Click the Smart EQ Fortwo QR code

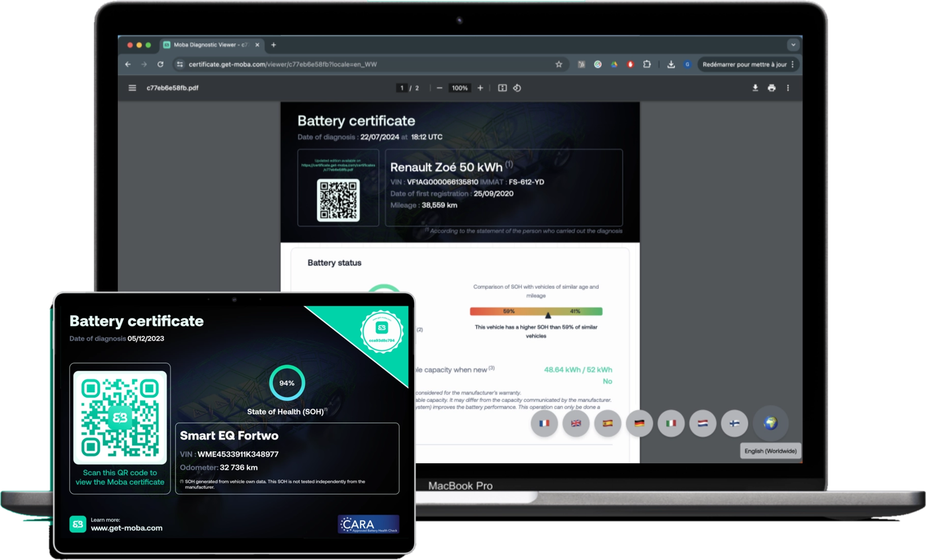120,417
